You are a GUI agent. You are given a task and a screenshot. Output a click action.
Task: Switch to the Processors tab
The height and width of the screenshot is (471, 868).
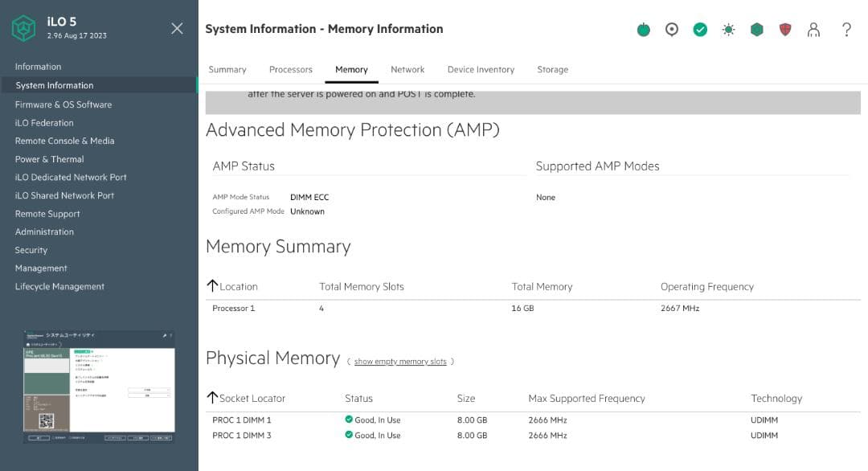point(290,69)
